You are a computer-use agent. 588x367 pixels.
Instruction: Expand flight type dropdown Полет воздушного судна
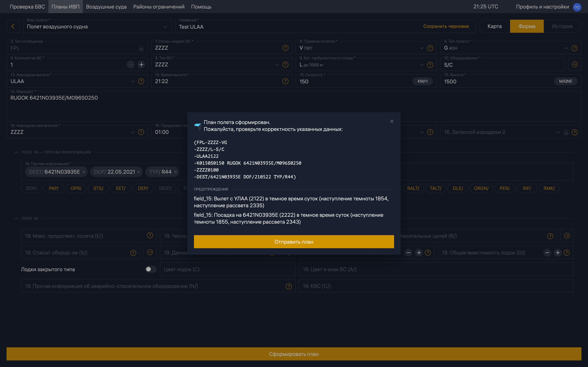tap(165, 27)
